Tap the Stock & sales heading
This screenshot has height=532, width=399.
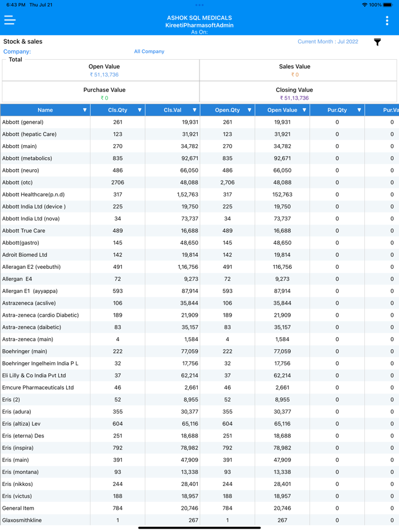23,42
